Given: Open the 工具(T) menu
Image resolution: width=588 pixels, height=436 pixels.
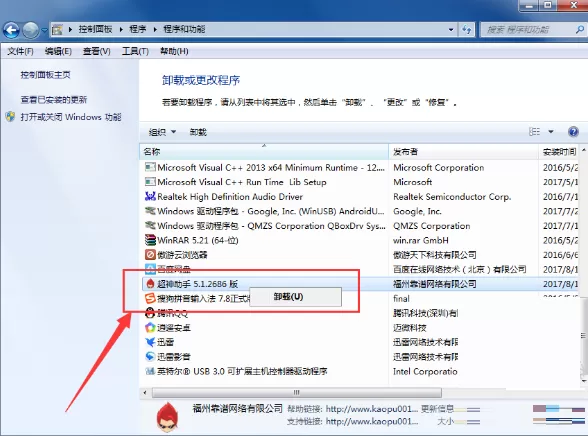Looking at the screenshot, I should [135, 51].
